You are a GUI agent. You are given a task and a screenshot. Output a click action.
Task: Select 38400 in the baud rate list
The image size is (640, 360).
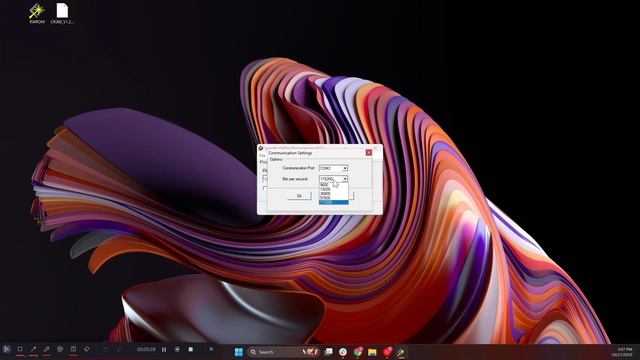click(x=333, y=193)
